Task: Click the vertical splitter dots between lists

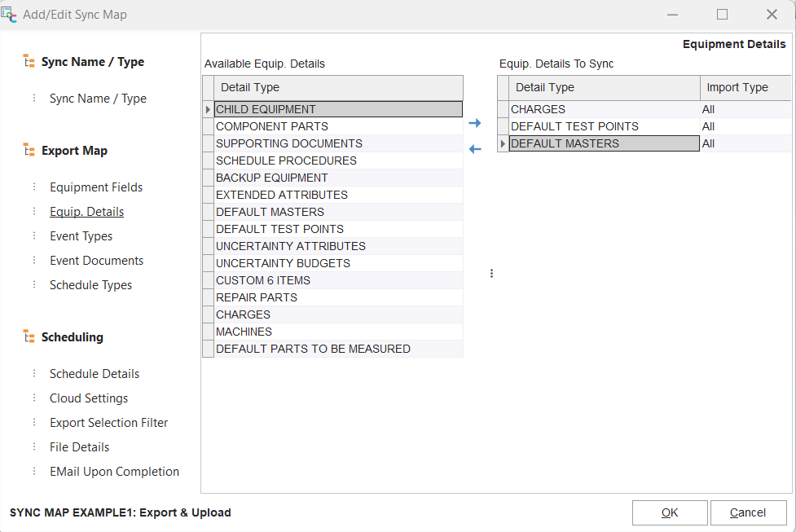Action: [x=491, y=274]
